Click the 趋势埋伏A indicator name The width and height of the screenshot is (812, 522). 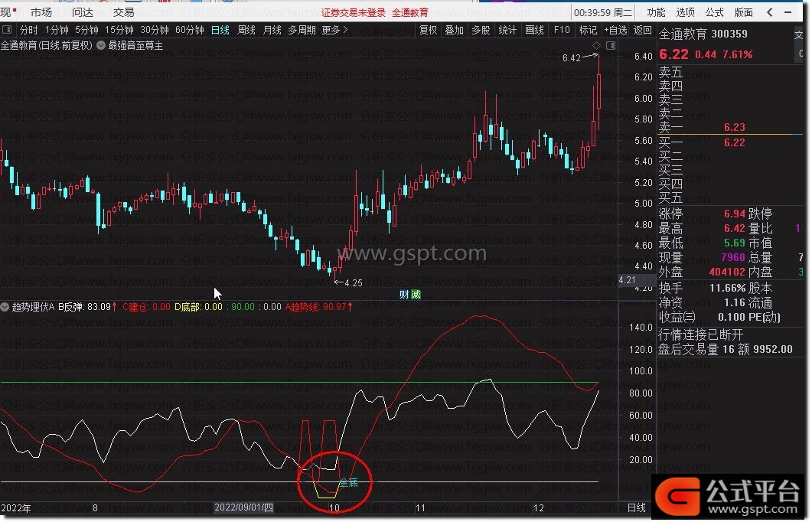click(33, 307)
